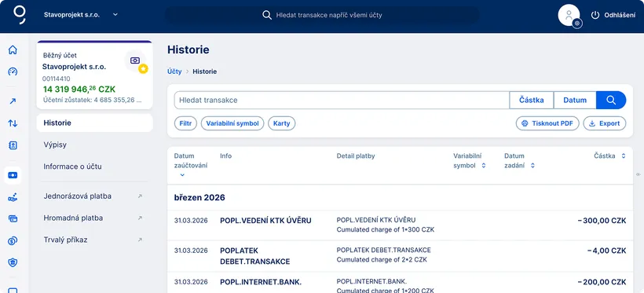Screen dimensions: 644x293
Task: Click the Karty filter chip
Action: 282,123
